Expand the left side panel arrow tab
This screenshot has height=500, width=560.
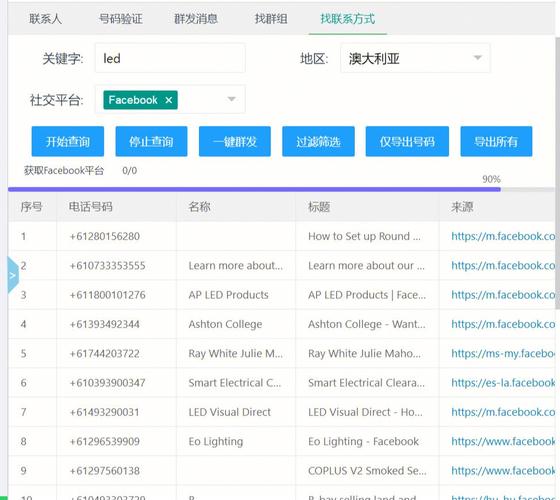point(12,275)
